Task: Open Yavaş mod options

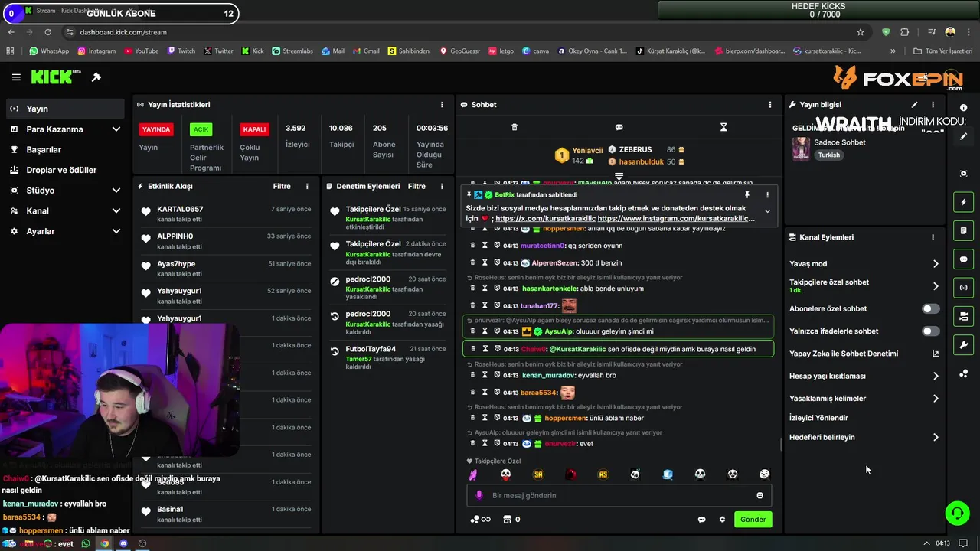Action: tap(864, 264)
